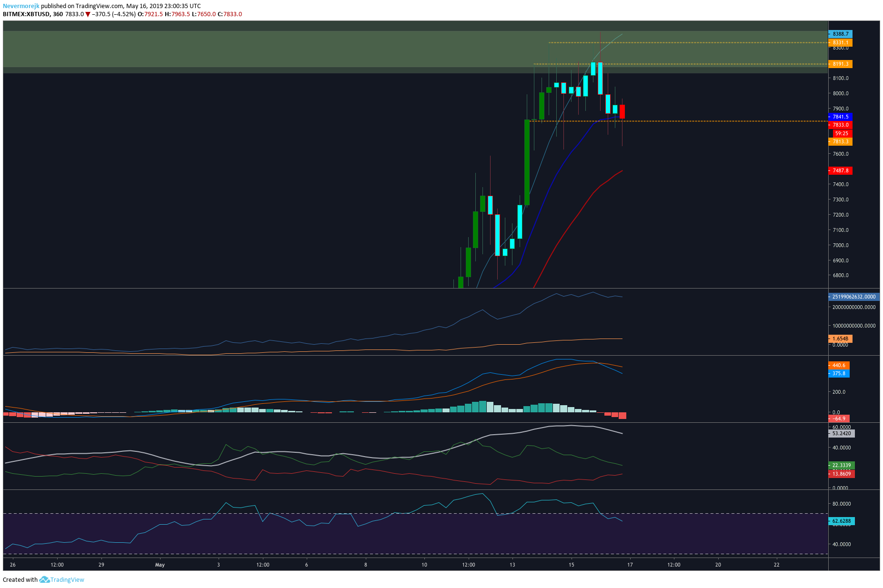The image size is (883, 588).
Task: Click the C:7833.0 close value in header
Action: (x=230, y=14)
